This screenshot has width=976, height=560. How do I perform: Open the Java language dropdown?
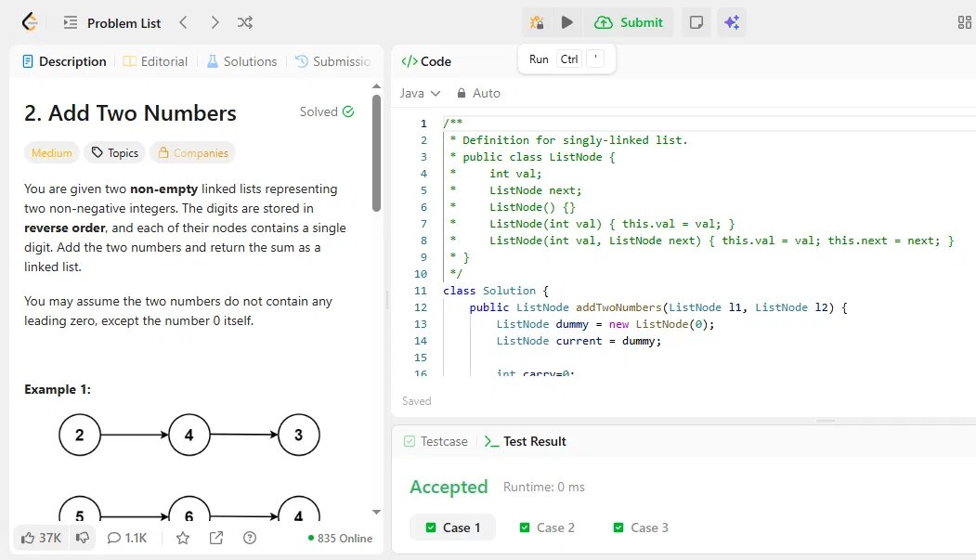pyautogui.click(x=420, y=93)
